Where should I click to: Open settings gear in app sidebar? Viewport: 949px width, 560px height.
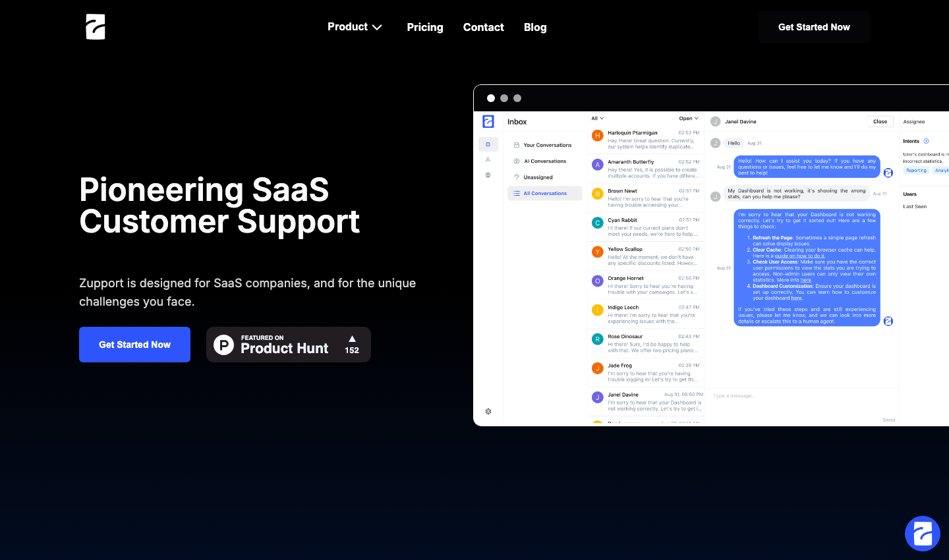tap(488, 411)
